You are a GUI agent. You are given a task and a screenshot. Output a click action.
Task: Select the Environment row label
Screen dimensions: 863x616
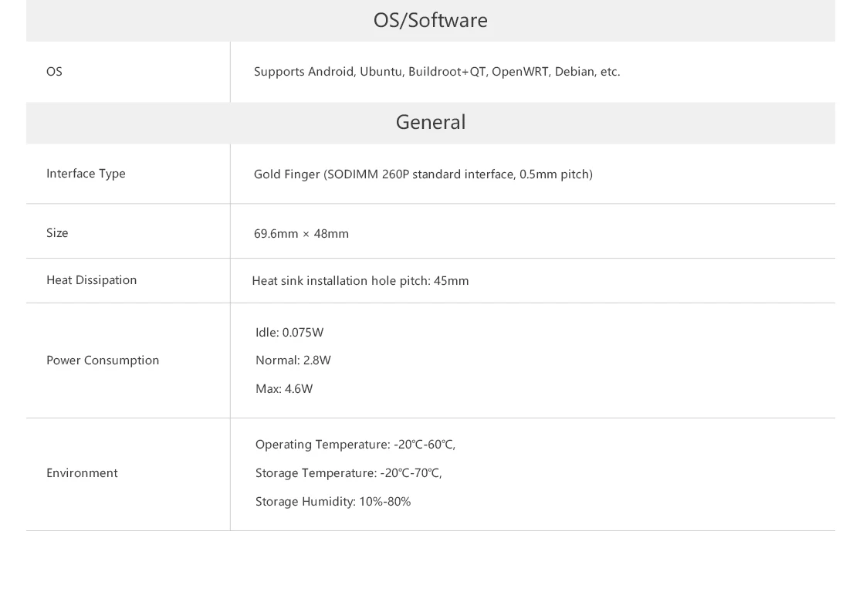coord(82,473)
